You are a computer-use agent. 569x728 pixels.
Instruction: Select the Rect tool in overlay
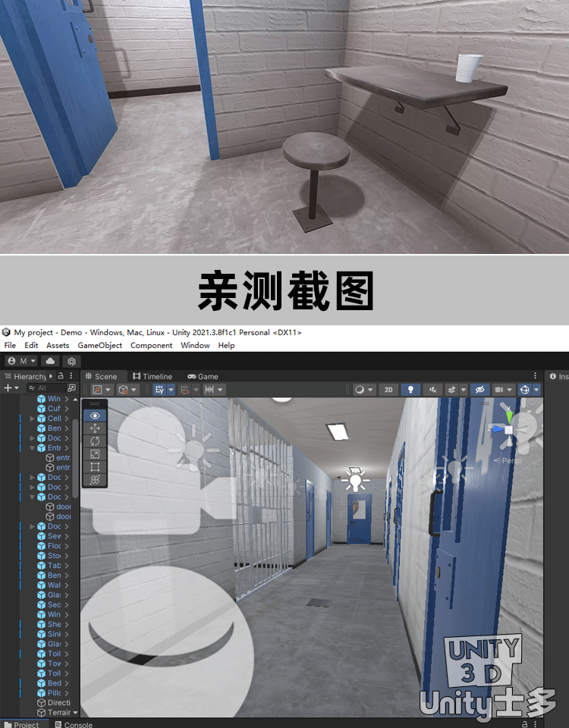[95, 466]
